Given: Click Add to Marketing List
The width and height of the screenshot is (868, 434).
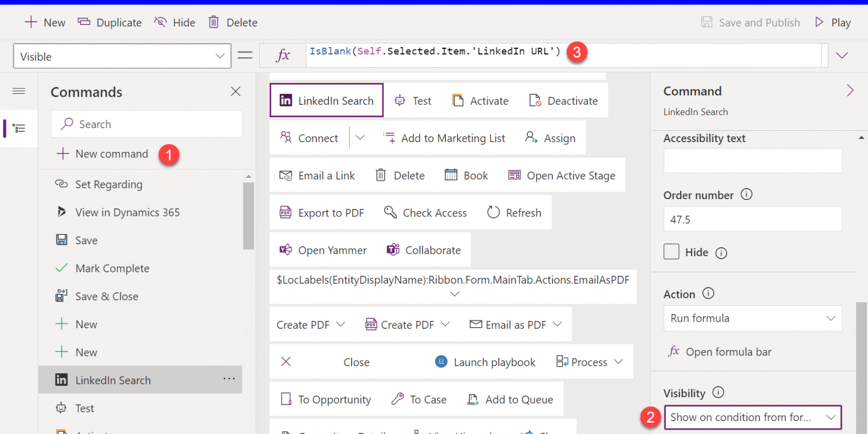Looking at the screenshot, I should tap(444, 138).
